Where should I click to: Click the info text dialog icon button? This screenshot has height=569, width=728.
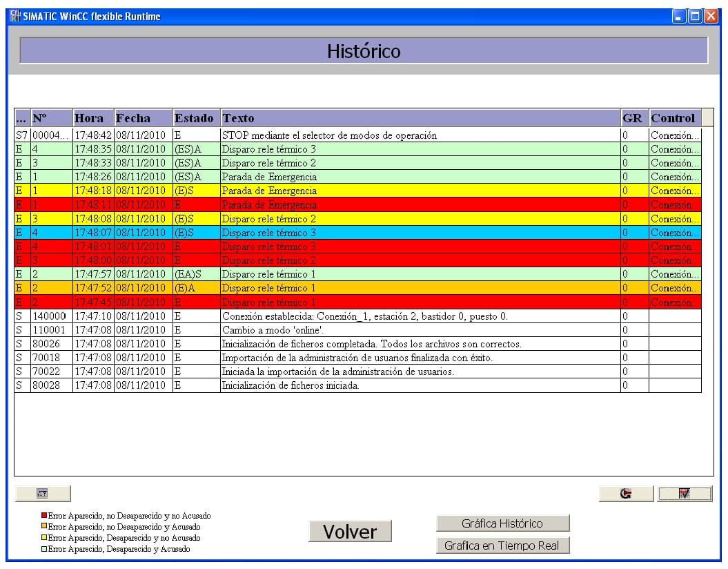click(43, 493)
